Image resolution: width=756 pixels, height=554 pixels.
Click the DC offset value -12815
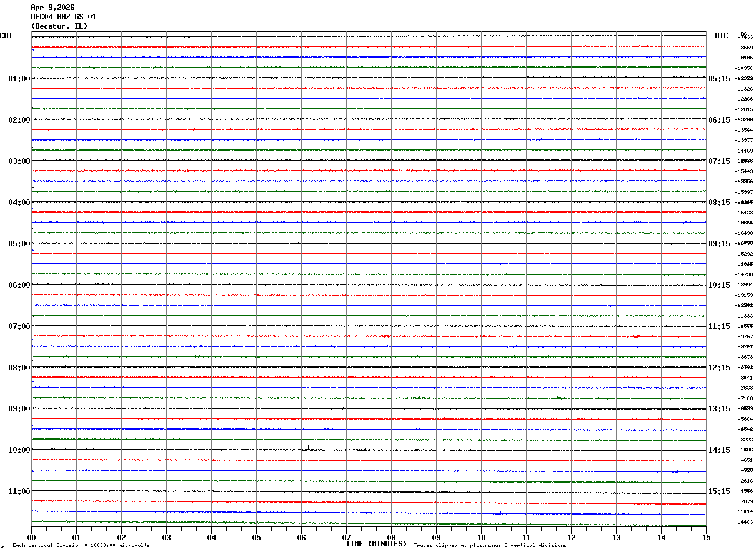click(x=744, y=109)
